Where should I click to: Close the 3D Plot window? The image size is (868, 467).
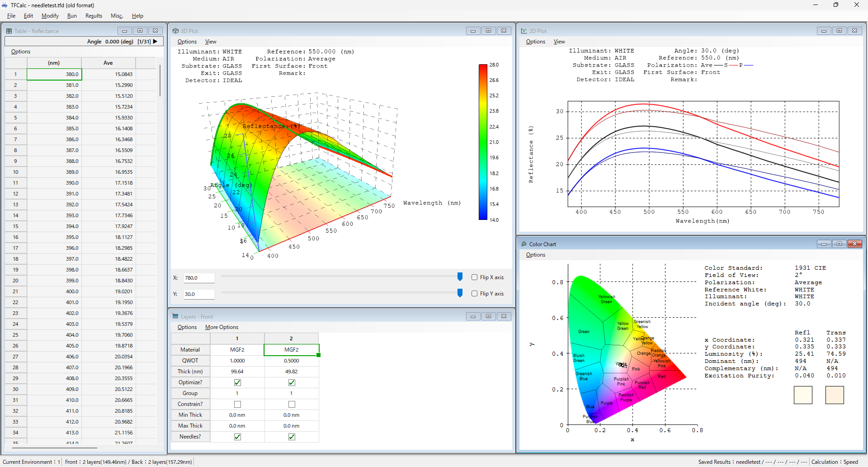504,31
